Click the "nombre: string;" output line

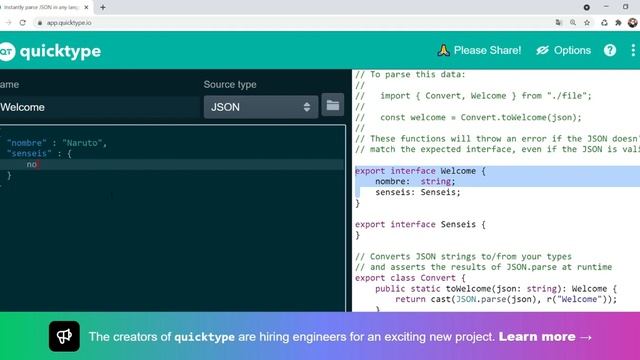[415, 181]
